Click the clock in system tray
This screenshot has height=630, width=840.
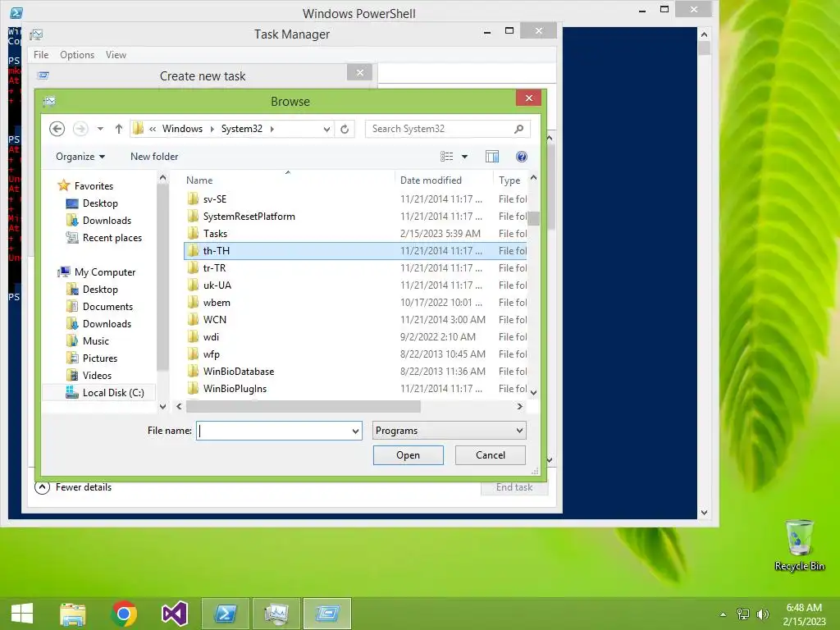[804, 614]
